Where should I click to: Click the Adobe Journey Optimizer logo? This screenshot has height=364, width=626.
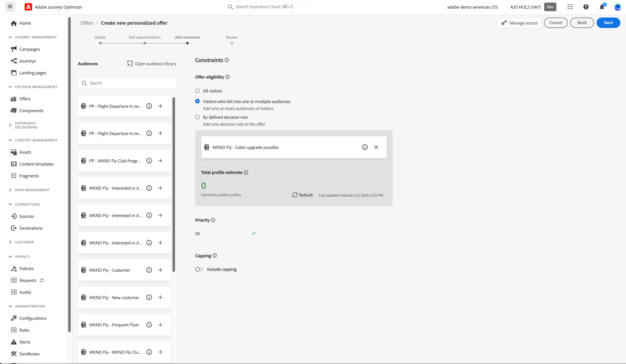click(28, 7)
